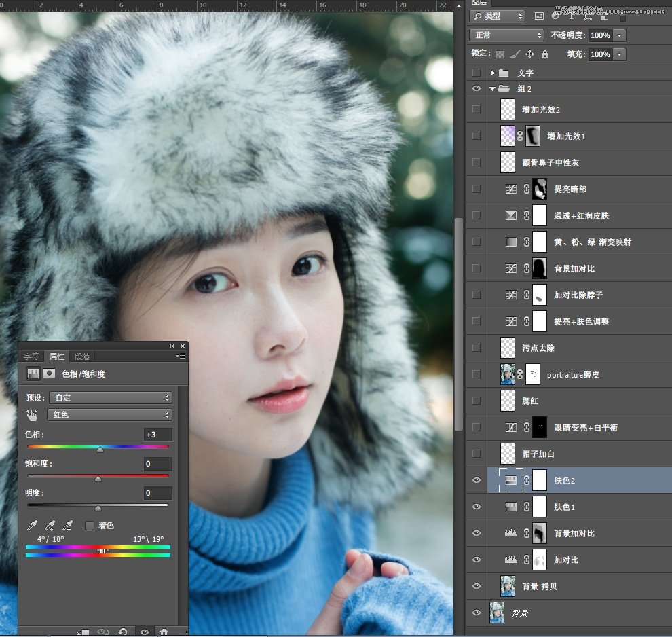Open the 红色 color channel dropdown
The width and height of the screenshot is (672, 637).
pyautogui.click(x=109, y=415)
